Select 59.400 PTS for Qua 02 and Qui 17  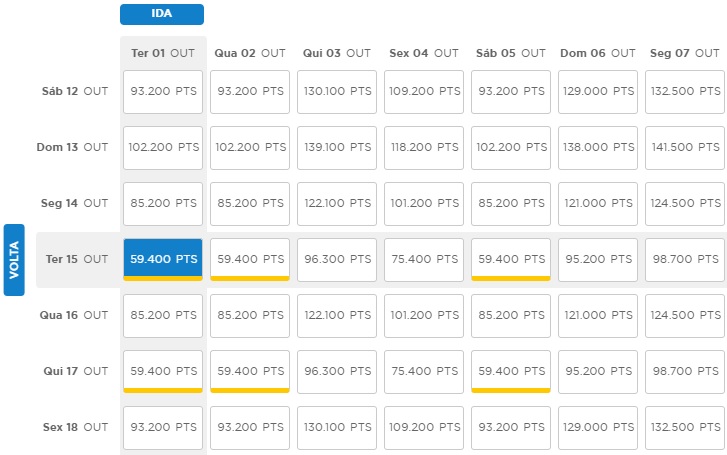[250, 371]
